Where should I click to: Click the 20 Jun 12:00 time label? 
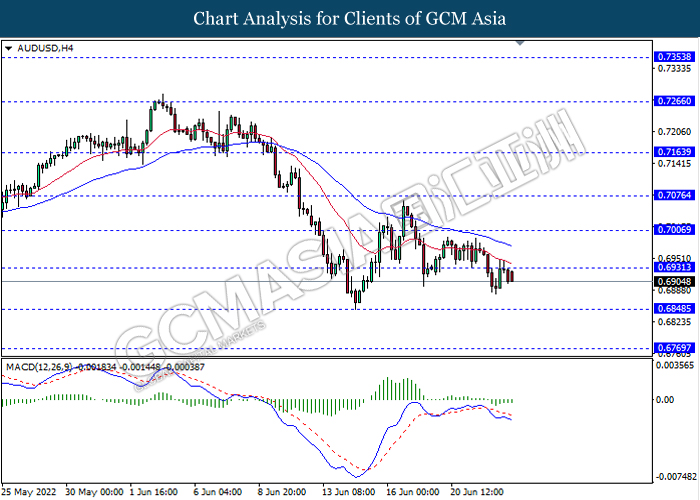click(477, 492)
